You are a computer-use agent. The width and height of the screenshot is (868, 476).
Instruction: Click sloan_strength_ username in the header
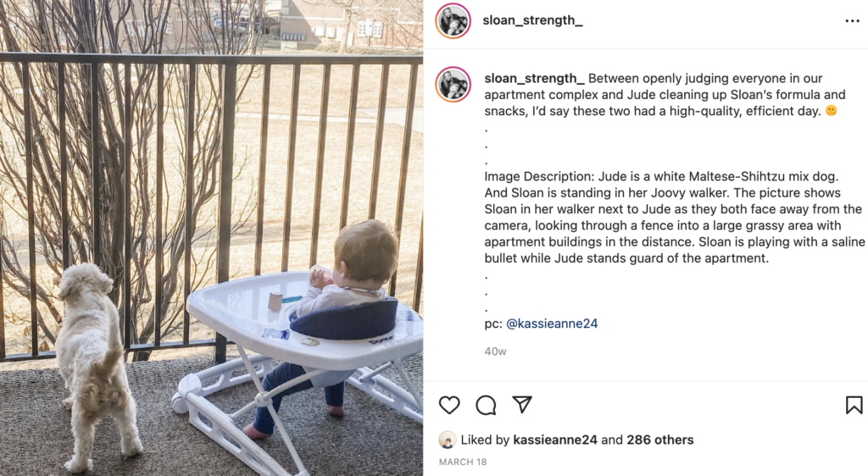tap(532, 20)
